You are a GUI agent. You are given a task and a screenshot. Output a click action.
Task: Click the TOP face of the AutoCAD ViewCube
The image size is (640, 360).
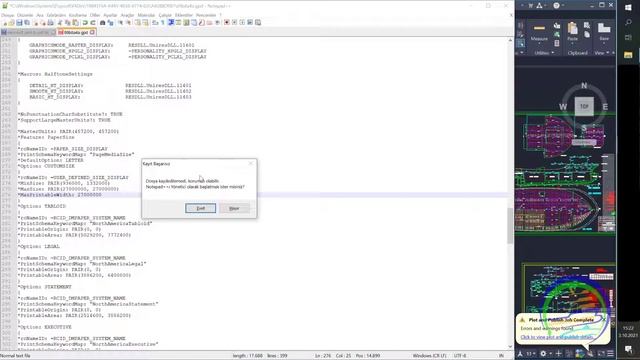tap(584, 107)
